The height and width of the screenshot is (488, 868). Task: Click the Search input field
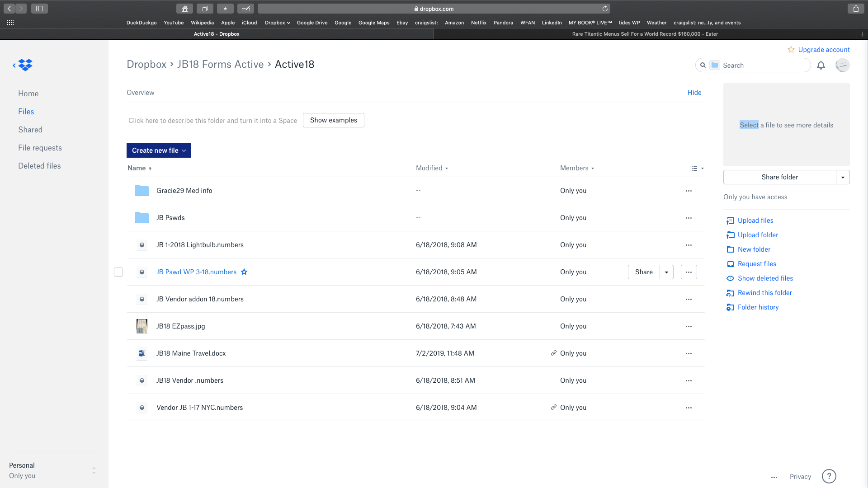click(764, 66)
